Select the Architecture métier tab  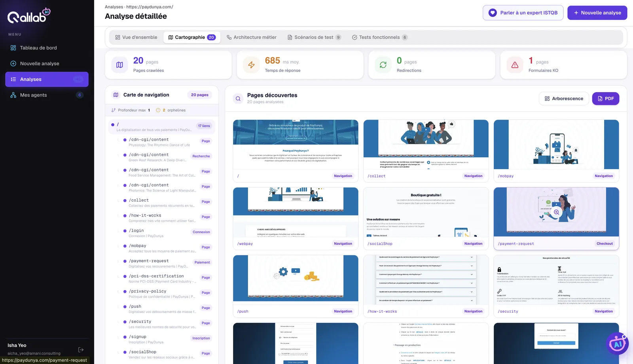[252, 38]
